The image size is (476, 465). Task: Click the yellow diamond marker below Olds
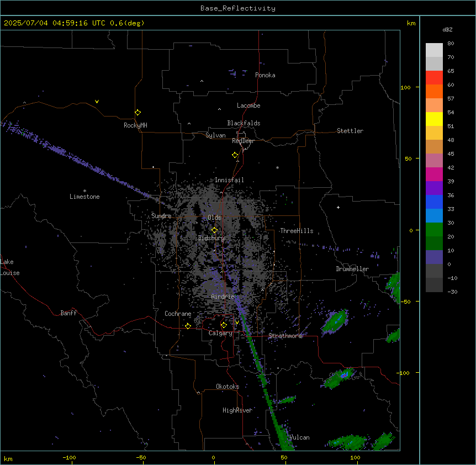click(x=214, y=230)
